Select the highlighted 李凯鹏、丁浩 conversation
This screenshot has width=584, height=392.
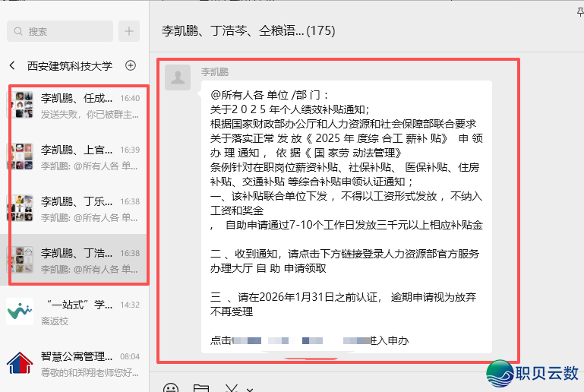[76, 261]
